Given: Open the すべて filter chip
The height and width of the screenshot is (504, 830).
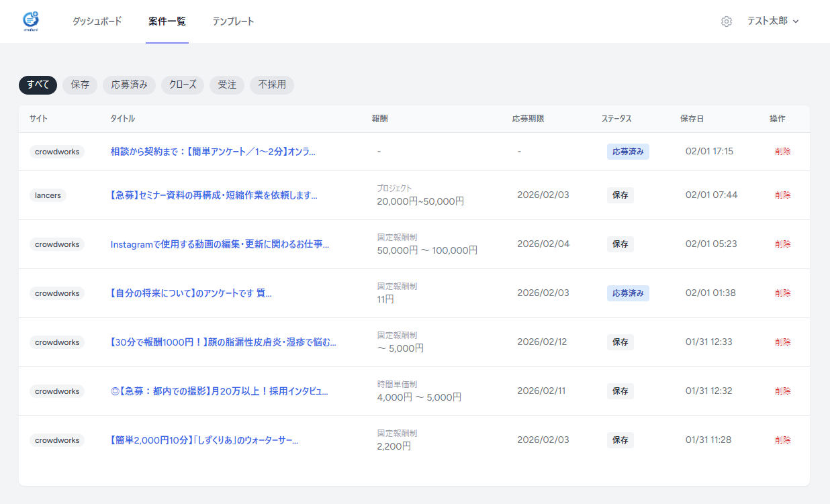Looking at the screenshot, I should coord(37,85).
